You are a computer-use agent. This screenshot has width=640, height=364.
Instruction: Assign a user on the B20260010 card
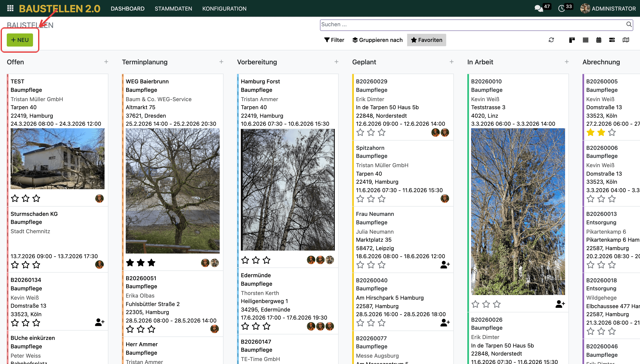(560, 304)
